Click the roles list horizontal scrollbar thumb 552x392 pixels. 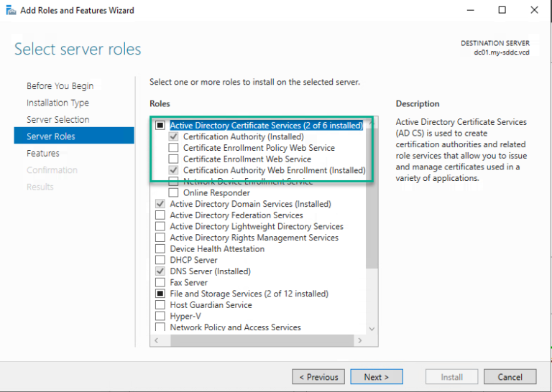(x=262, y=340)
